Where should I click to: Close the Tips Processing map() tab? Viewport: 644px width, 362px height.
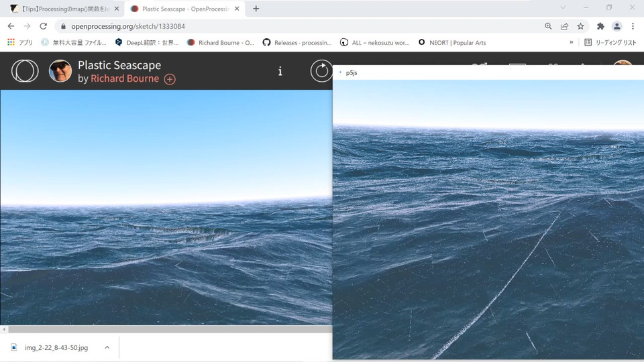pyautogui.click(x=117, y=9)
